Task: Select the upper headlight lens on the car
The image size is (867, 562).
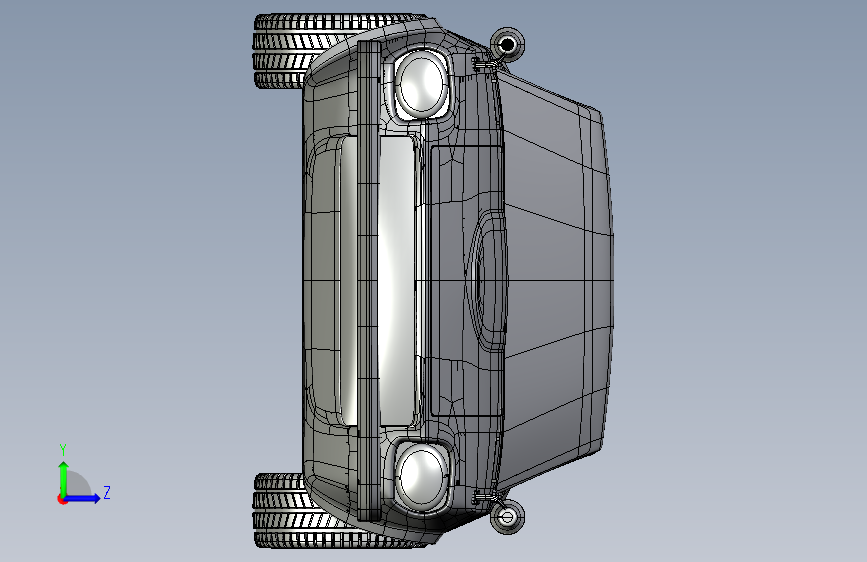Action: tap(422, 84)
